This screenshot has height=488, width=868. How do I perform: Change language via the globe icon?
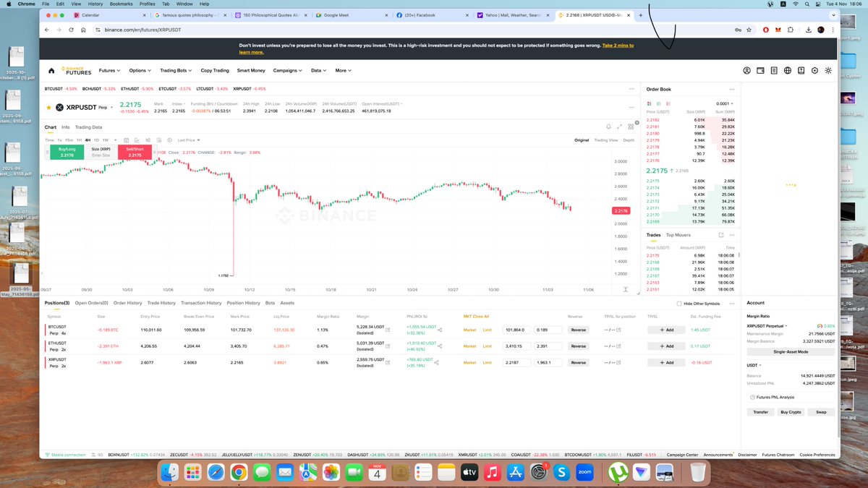788,70
